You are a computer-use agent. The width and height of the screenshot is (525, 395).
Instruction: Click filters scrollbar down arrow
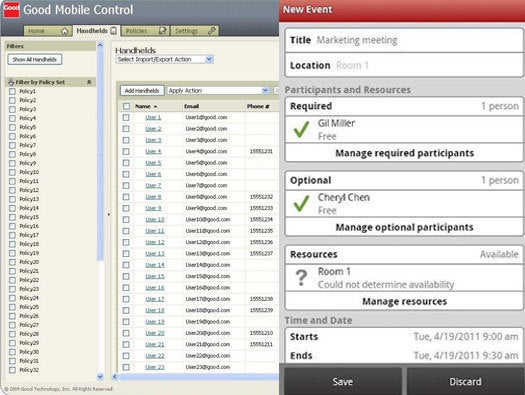(x=100, y=377)
